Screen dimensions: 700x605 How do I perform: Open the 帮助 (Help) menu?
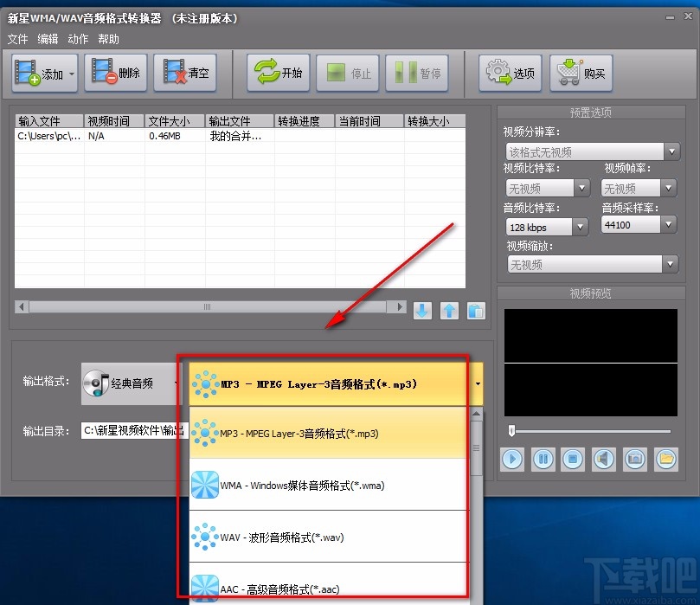click(108, 38)
